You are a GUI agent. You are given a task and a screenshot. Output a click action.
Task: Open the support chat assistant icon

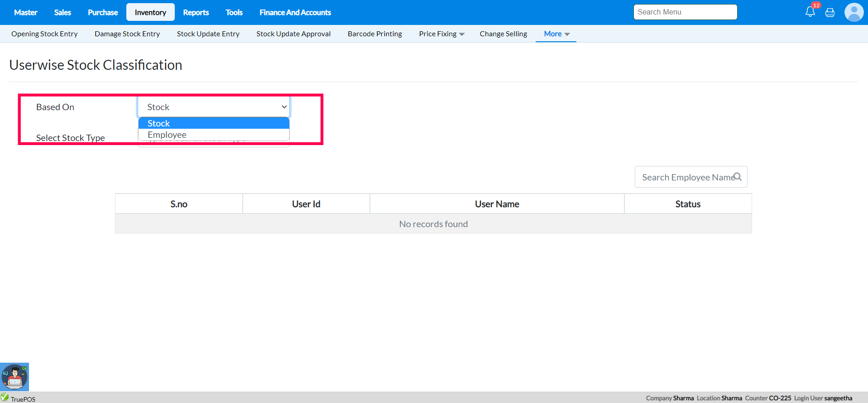pyautogui.click(x=14, y=377)
